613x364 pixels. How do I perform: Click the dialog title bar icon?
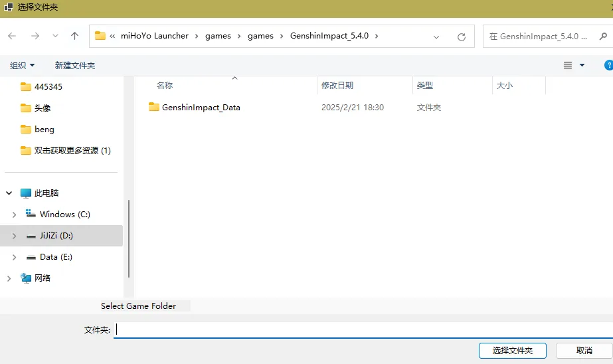(8, 7)
